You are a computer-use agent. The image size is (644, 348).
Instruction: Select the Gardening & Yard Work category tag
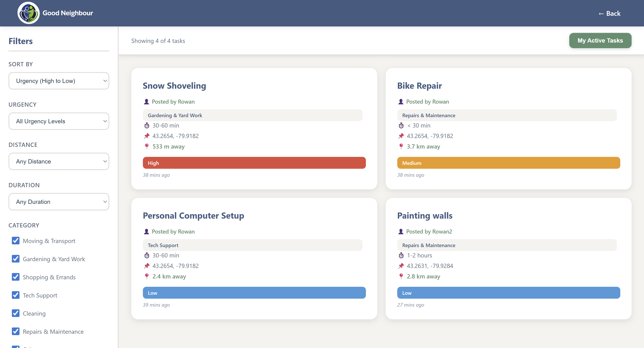click(175, 115)
